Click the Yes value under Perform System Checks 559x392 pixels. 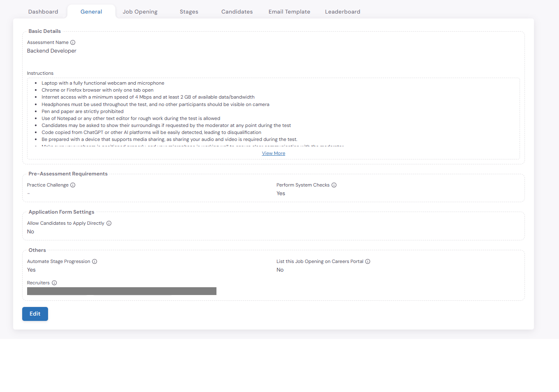tap(281, 194)
